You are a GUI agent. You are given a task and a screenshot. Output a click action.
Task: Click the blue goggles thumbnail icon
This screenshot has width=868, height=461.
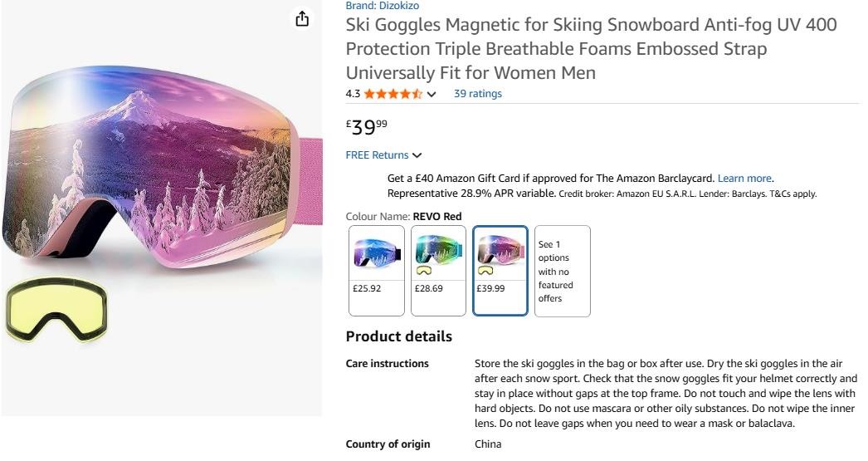377,253
